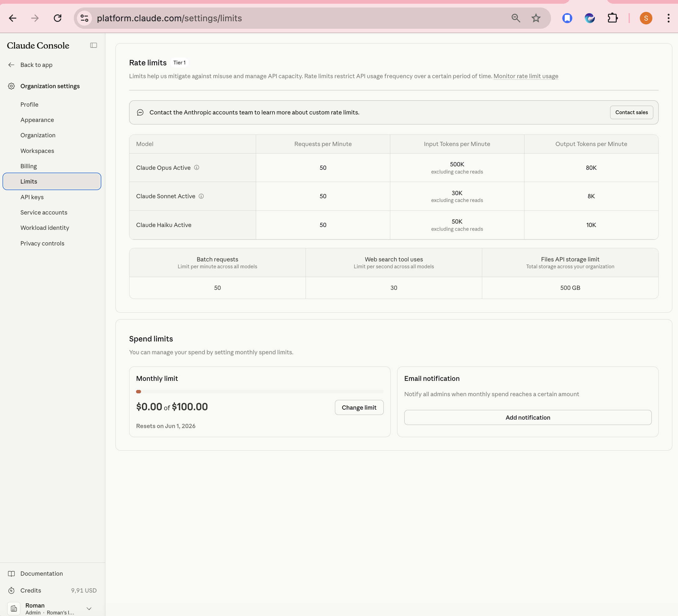Click the 500 GB storage value

(x=570, y=288)
